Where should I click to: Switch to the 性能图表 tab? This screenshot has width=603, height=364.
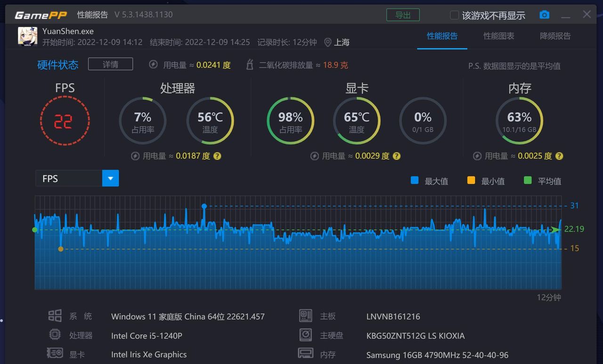tap(499, 36)
